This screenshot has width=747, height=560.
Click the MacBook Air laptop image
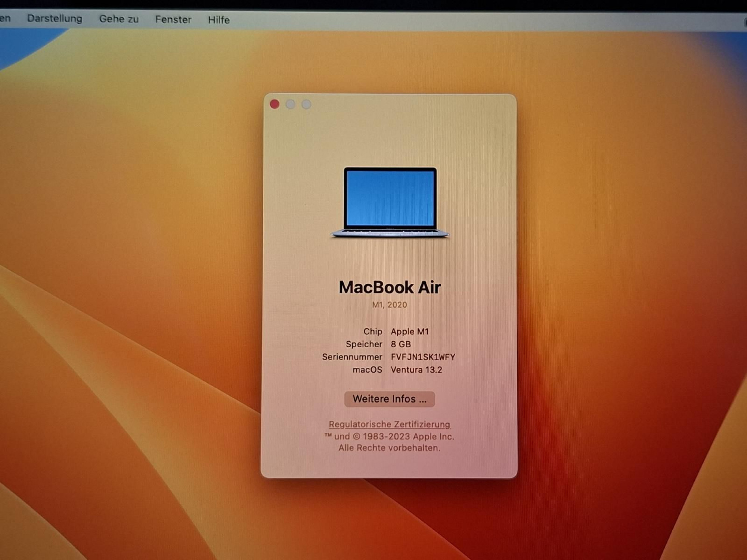click(390, 202)
